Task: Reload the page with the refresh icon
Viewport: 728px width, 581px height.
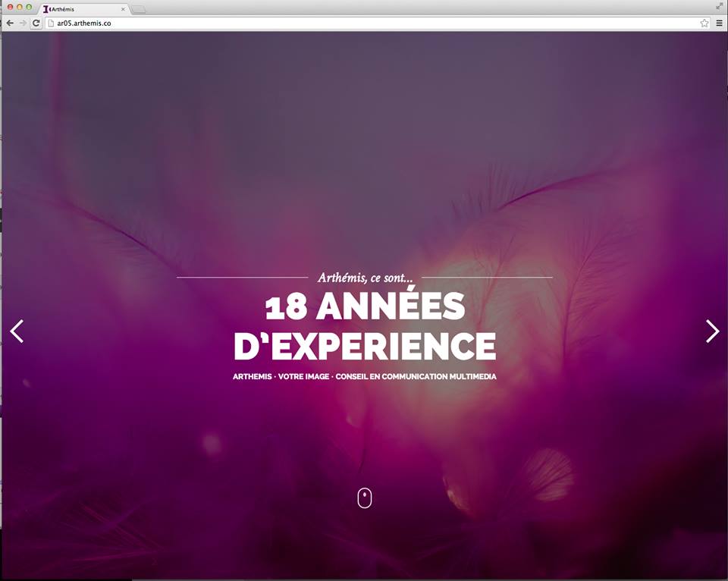Action: 36,23
